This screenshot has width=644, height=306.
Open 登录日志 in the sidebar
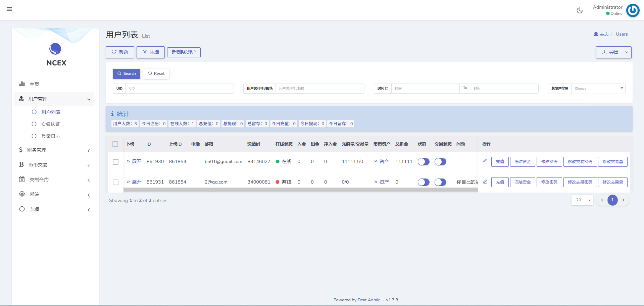pos(51,136)
